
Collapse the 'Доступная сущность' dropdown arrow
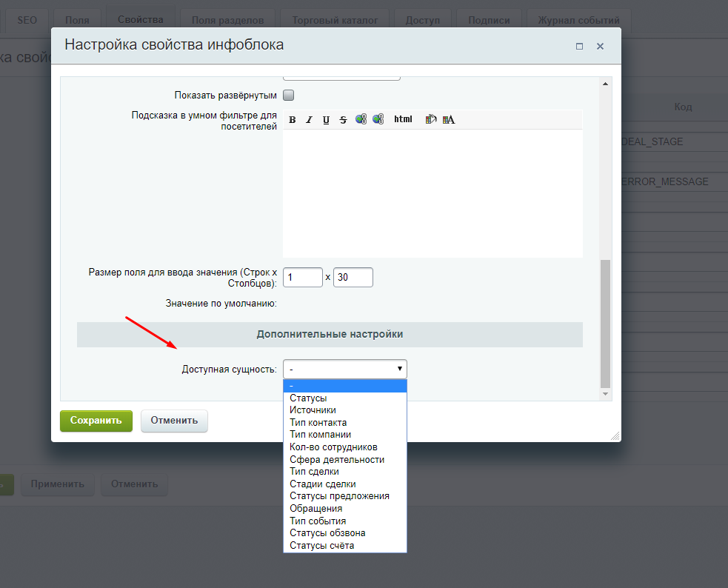(x=399, y=369)
